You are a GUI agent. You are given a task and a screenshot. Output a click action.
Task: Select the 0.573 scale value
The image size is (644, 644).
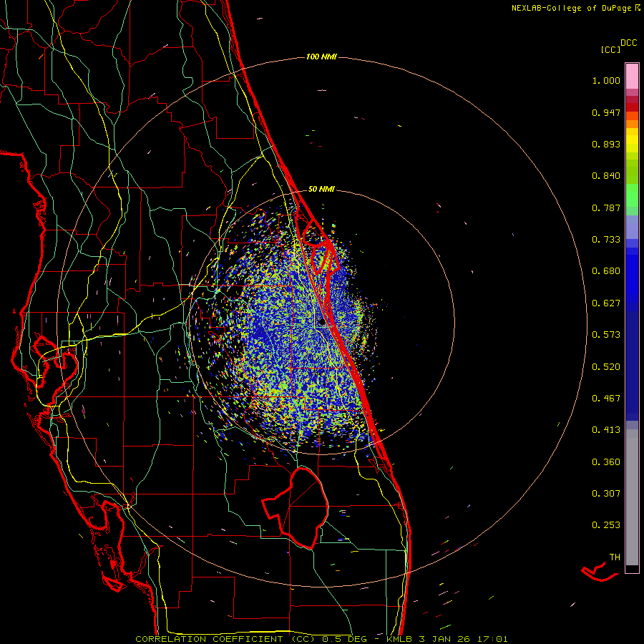[x=606, y=335]
